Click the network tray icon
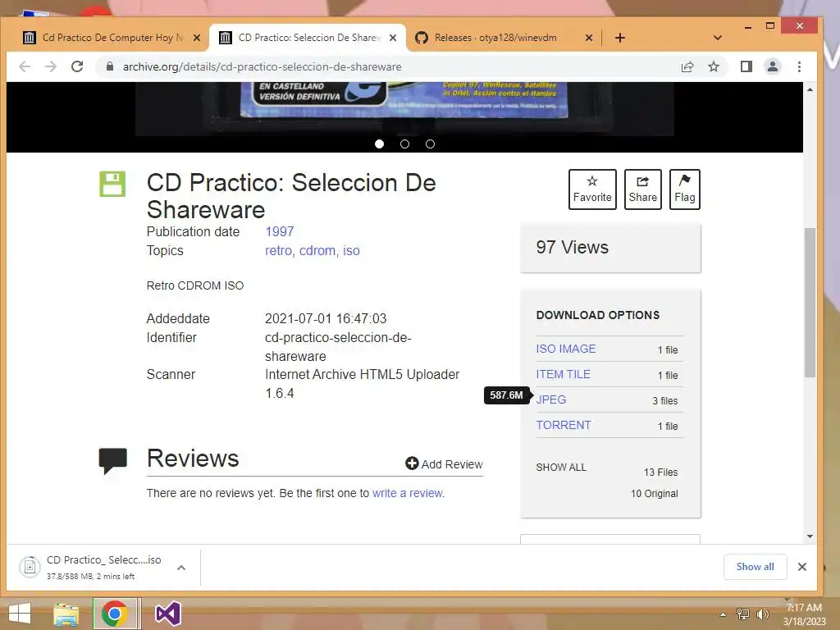Viewport: 840px width, 630px height. 743,614
